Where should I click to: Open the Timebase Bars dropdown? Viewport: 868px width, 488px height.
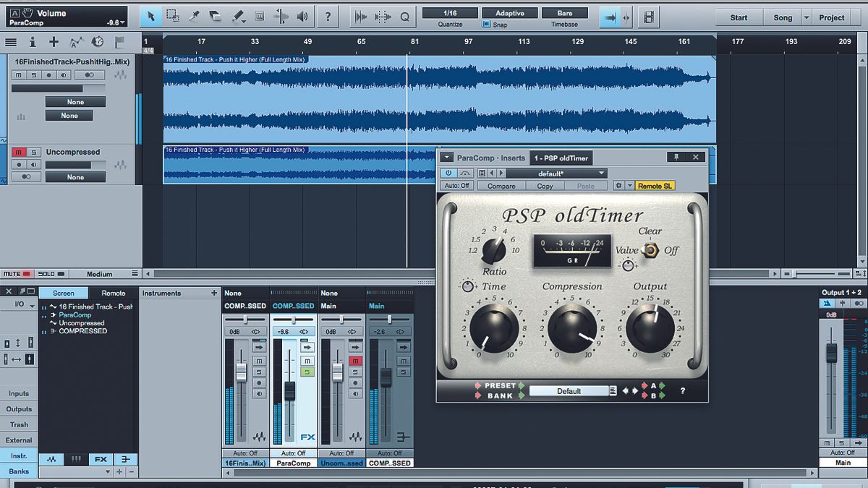point(565,12)
